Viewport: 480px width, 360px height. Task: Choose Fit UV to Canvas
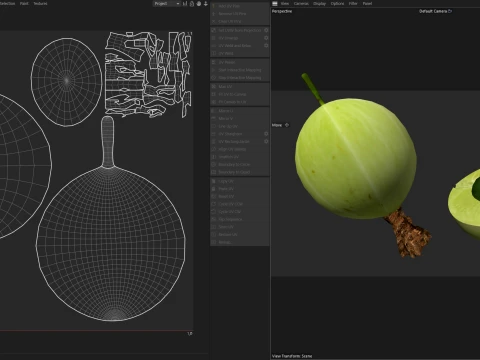coord(240,94)
